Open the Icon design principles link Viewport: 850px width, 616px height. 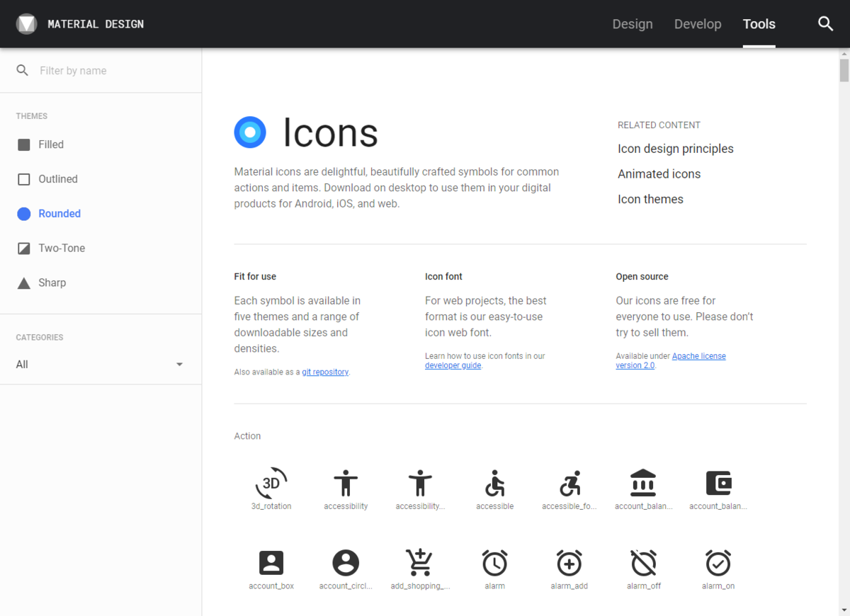tap(676, 149)
